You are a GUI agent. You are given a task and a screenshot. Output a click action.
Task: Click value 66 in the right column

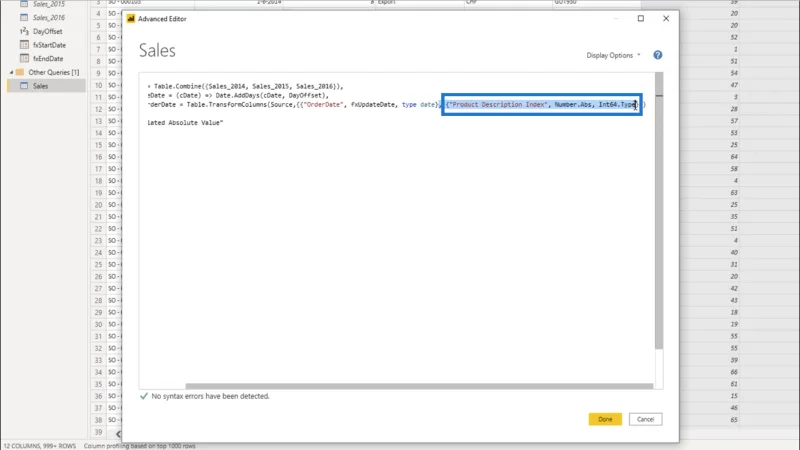tap(734, 372)
